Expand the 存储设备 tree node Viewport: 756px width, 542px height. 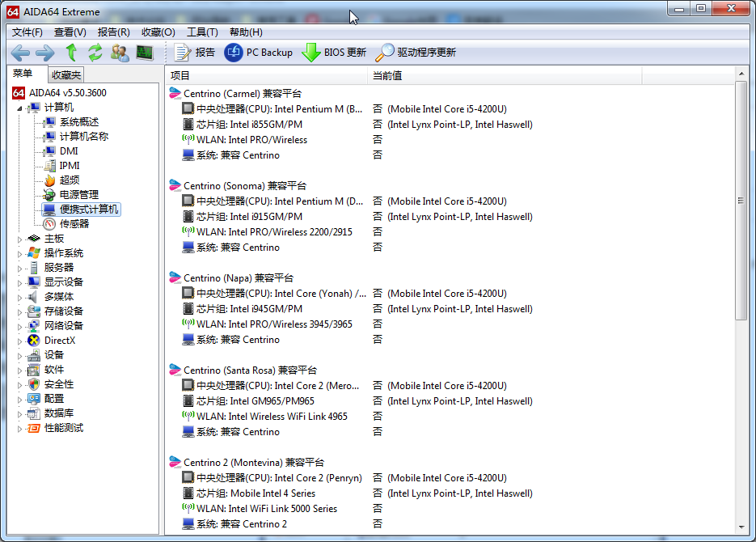tap(19, 312)
